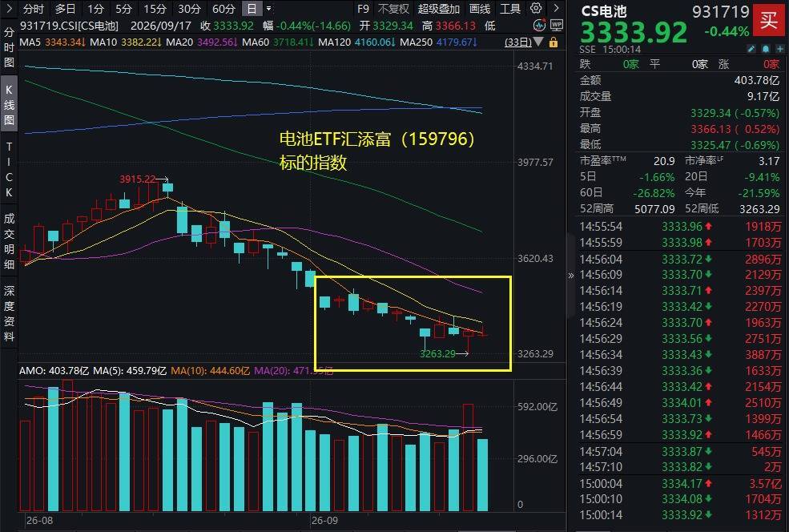Image resolution: width=789 pixels, height=532 pixels.
Task: Select the 60分 period tab
Action: pyautogui.click(x=224, y=9)
